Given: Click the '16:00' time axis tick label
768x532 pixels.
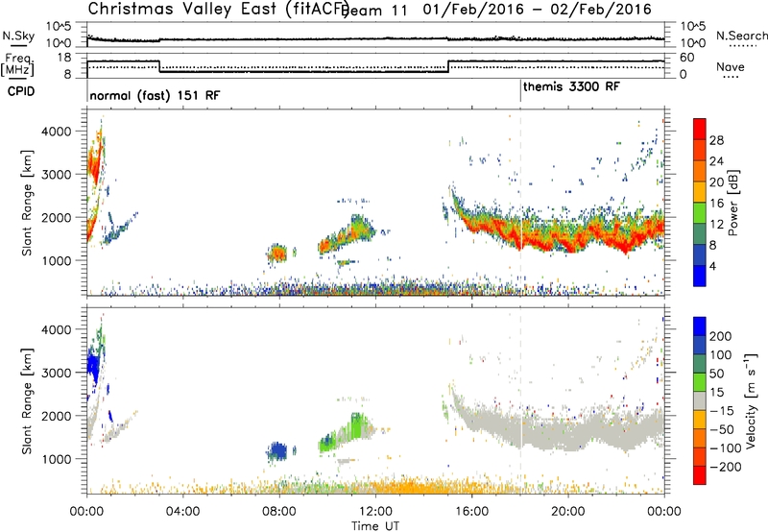Looking at the screenshot, I should tap(471, 512).
